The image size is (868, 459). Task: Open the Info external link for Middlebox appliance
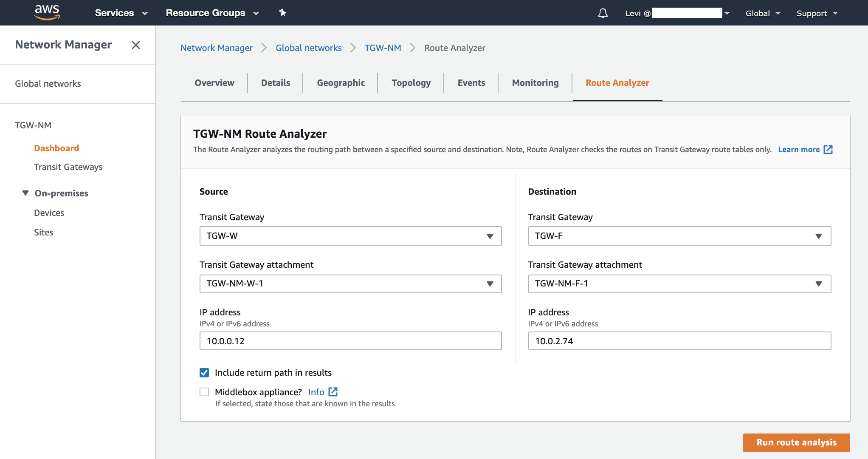(x=333, y=391)
